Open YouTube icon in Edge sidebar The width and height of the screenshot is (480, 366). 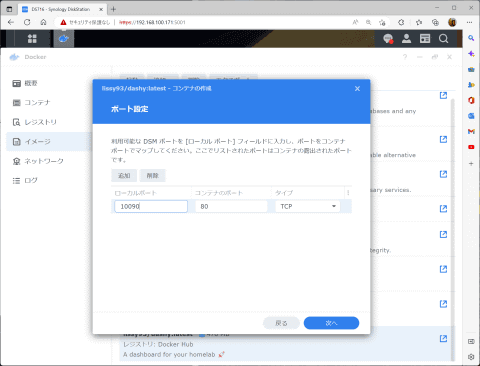click(x=471, y=147)
